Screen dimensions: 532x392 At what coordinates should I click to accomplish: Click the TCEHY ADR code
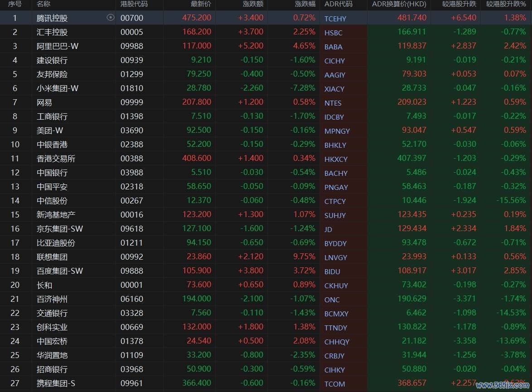(335, 19)
